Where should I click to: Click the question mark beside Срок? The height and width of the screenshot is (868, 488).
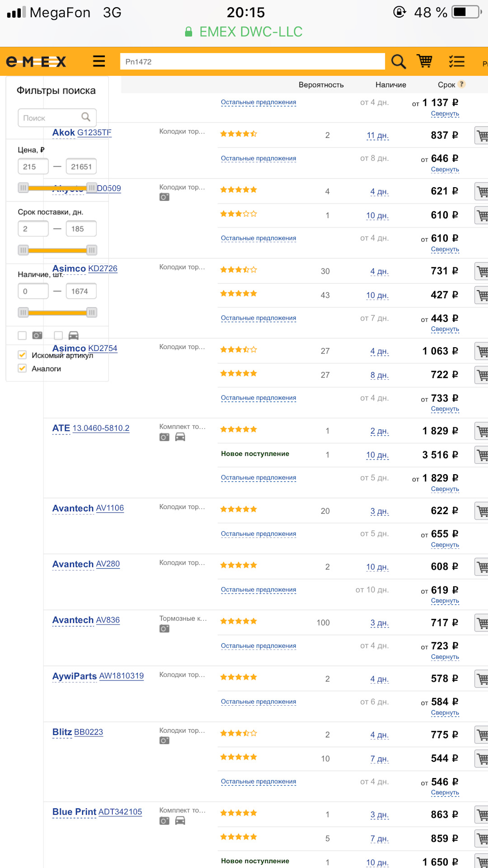click(x=461, y=84)
